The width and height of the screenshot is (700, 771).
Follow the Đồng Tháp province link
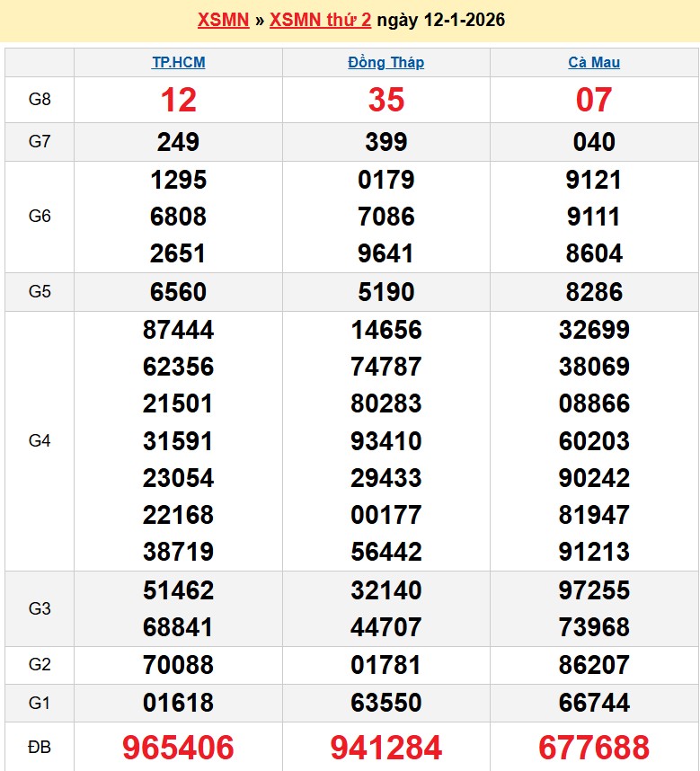click(x=385, y=63)
